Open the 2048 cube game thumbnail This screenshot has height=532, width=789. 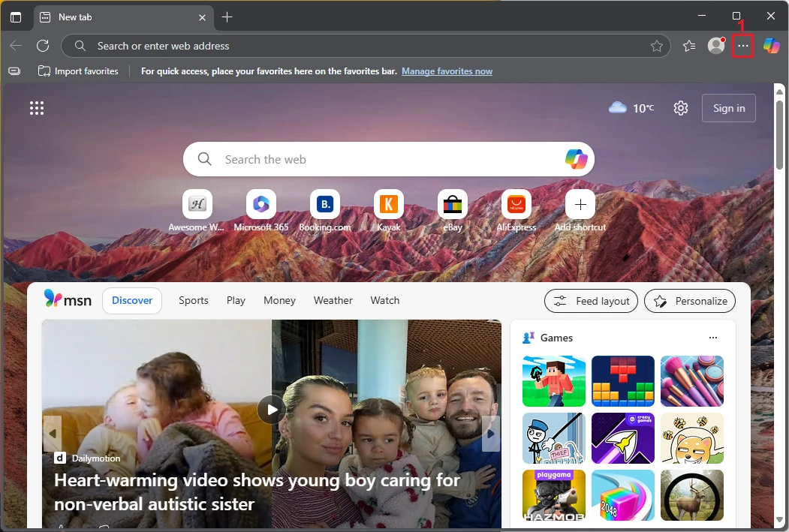pos(623,495)
